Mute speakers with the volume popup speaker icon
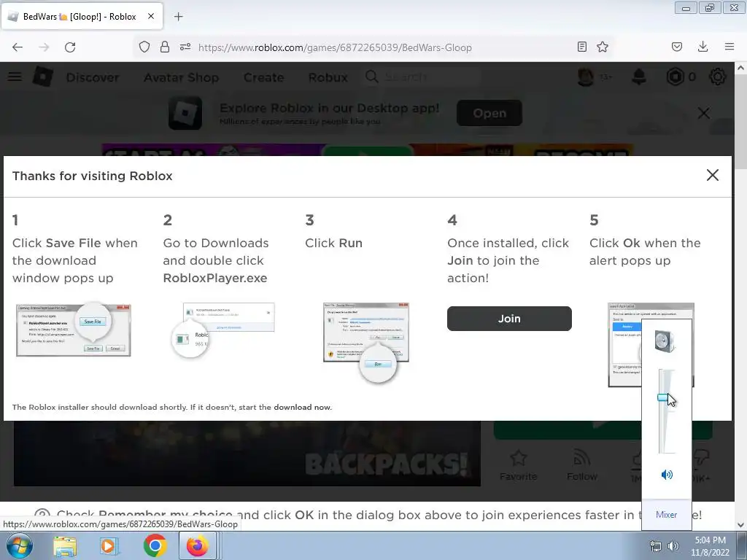Image resolution: width=747 pixels, height=560 pixels. [667, 474]
